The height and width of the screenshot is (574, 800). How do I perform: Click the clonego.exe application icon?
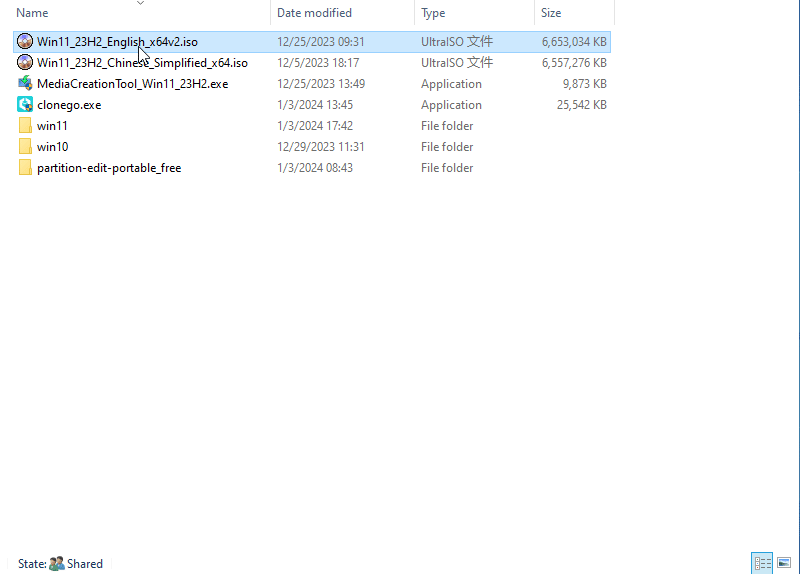pos(24,104)
